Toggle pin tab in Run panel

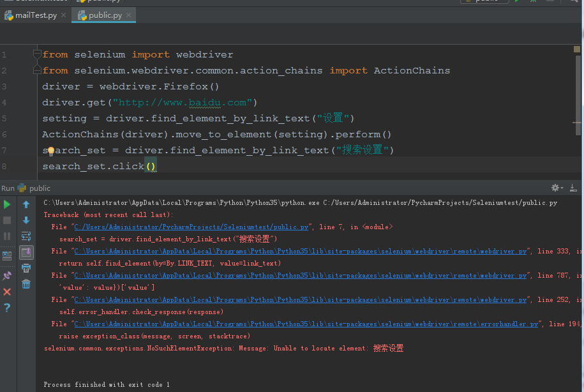point(7,276)
